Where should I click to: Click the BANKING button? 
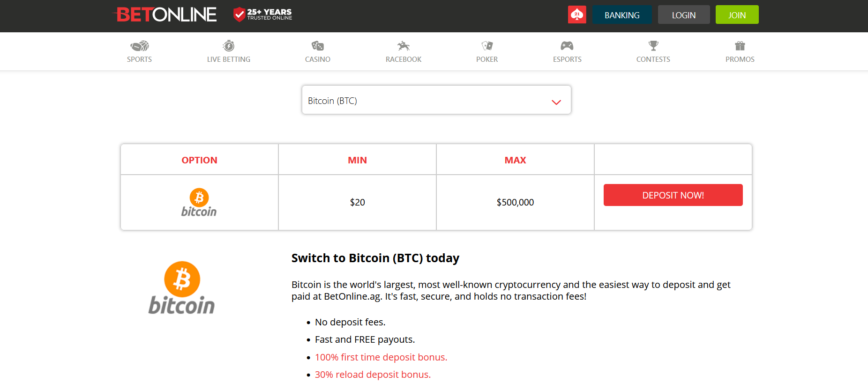pyautogui.click(x=622, y=15)
